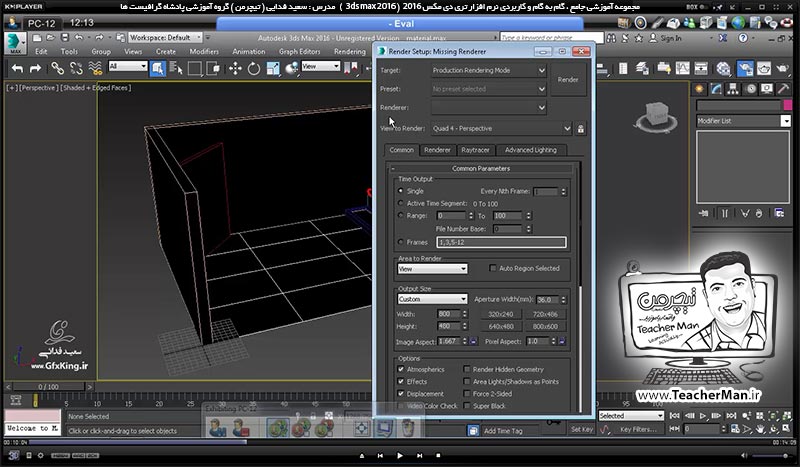Click the Render button in dialog
Viewport: 800px width, 467px height.
point(568,80)
